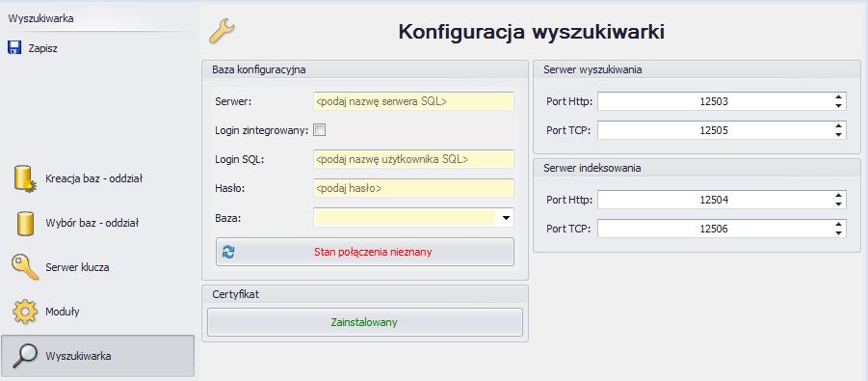Click the wrench icon beside the title
Viewport: 868px width, 381px height.
pyautogui.click(x=222, y=31)
